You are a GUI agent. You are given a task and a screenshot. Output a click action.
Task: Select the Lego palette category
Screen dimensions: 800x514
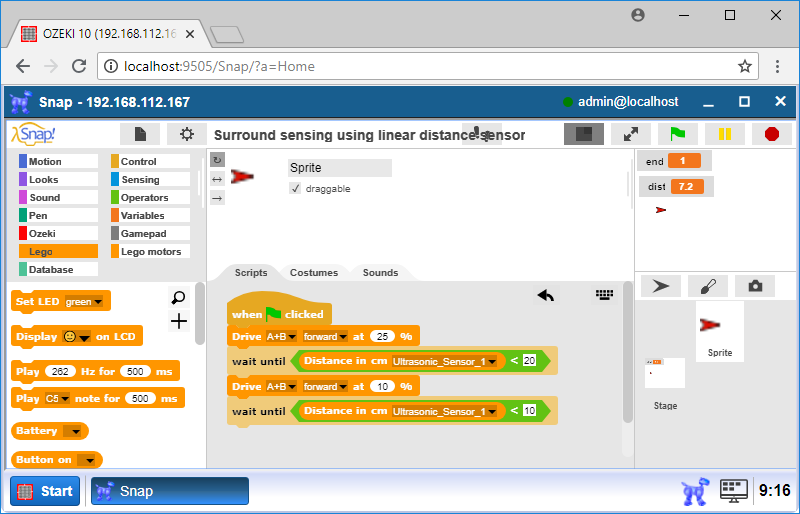(x=58, y=251)
